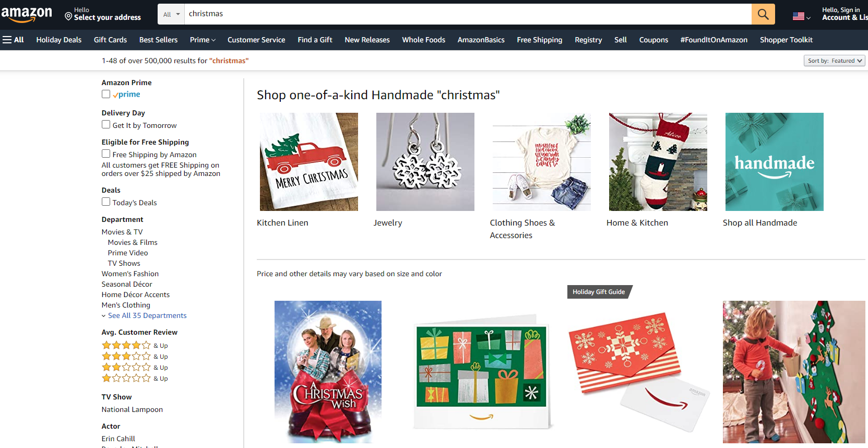
Task: Open the Jewelry snowflake earrings thumbnail
Action: tap(425, 162)
